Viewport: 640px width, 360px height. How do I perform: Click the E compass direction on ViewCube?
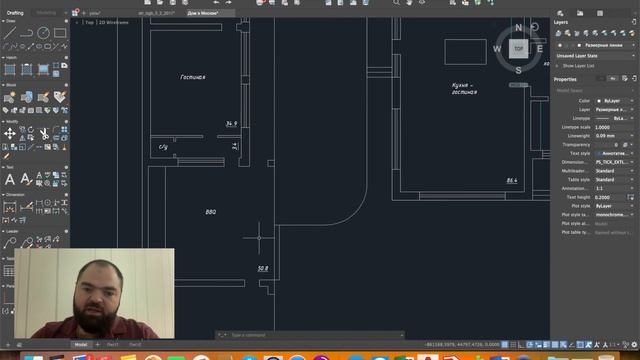tap(540, 49)
